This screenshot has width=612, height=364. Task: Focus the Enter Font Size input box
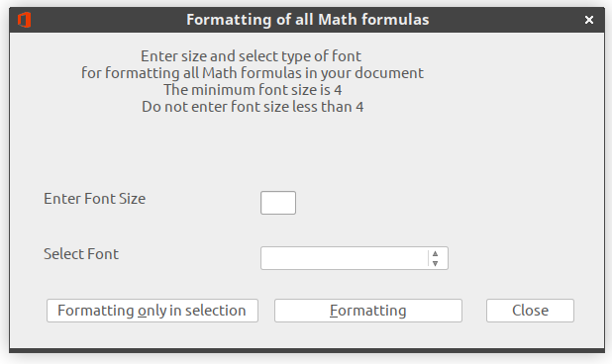point(278,203)
